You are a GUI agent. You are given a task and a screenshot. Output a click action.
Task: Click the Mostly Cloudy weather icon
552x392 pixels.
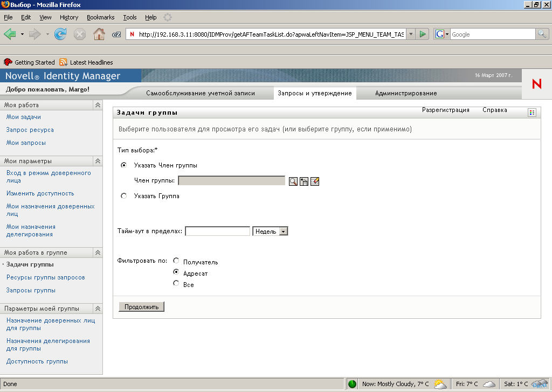click(440, 384)
